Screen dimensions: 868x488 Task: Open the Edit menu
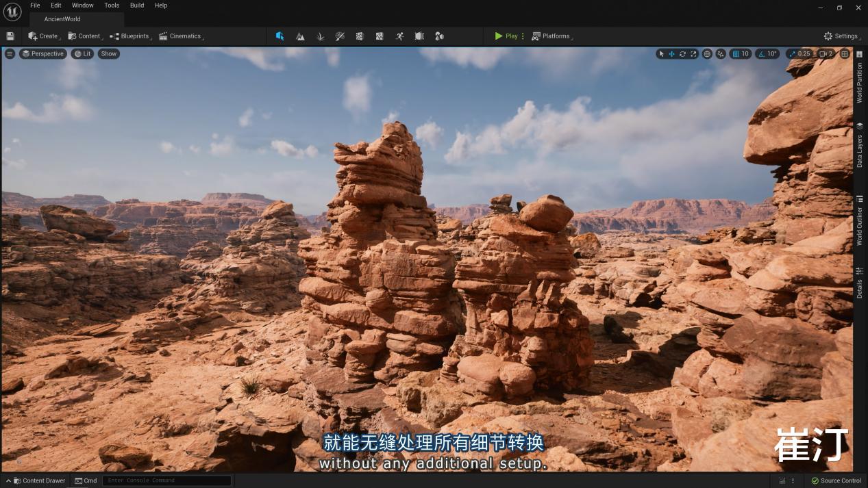coord(56,5)
